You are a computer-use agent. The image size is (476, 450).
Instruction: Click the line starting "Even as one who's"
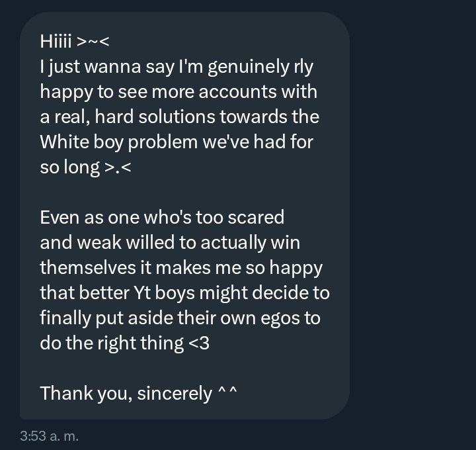click(162, 217)
